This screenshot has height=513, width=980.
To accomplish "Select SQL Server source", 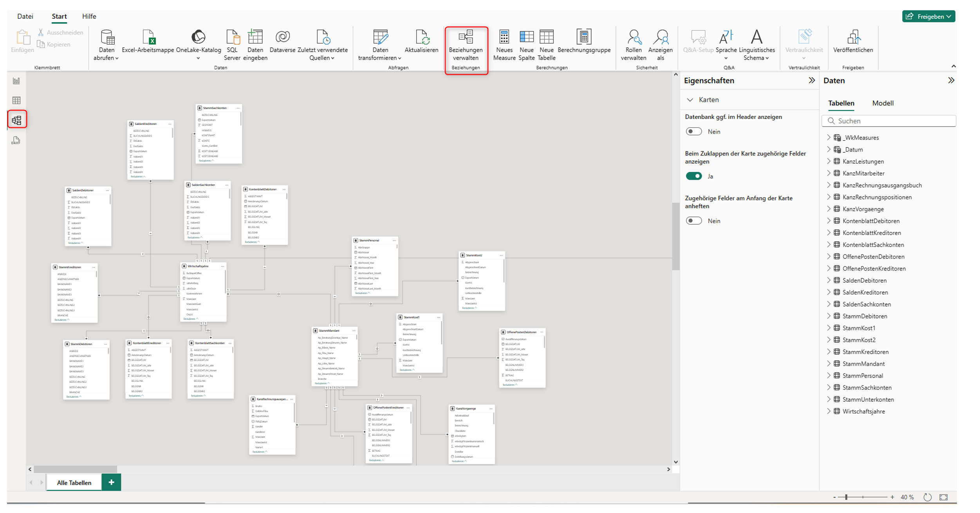I will [x=232, y=45].
